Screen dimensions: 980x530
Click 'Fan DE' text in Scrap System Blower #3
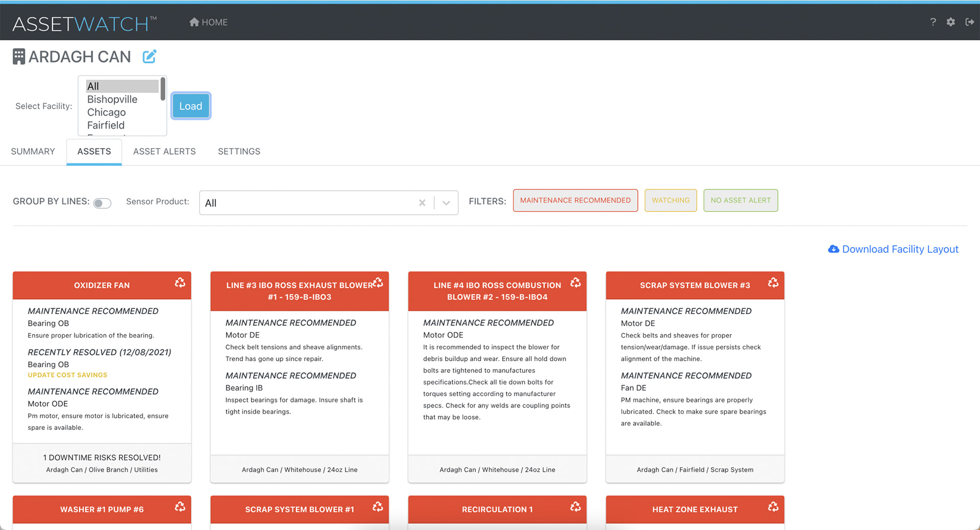[x=633, y=388]
